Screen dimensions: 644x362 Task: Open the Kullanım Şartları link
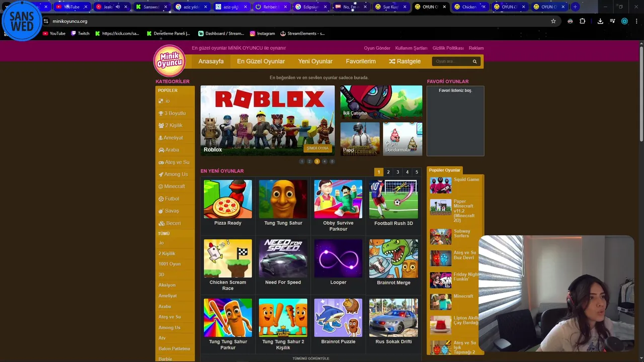pos(411,48)
